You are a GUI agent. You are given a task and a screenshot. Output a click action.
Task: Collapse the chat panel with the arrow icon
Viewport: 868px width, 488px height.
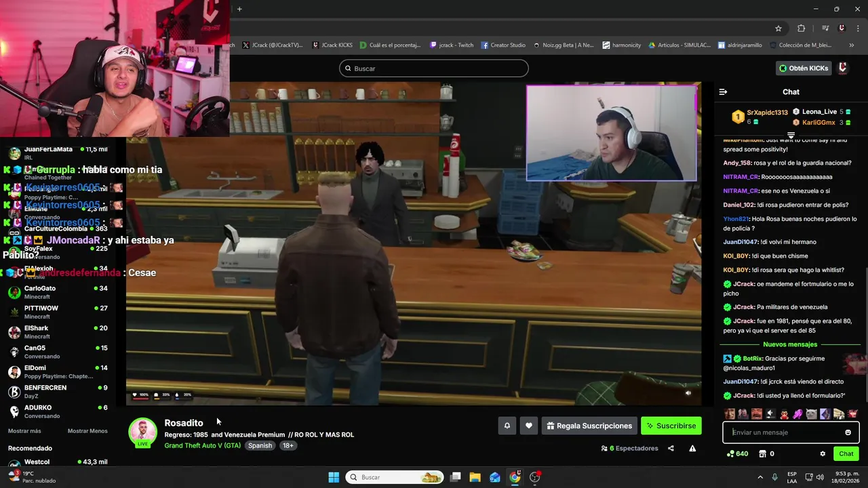723,91
